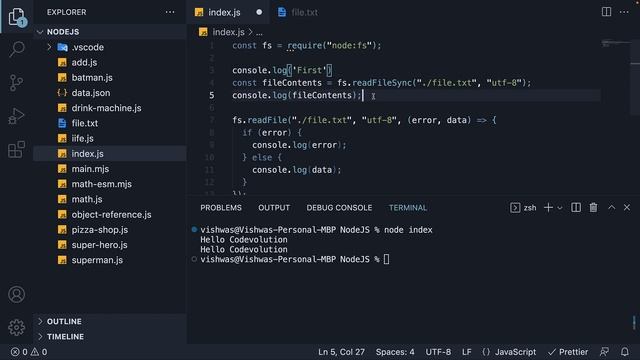Screen dimensions: 640x360
Task: Kill the terminal with trash icon
Action: pos(593,208)
